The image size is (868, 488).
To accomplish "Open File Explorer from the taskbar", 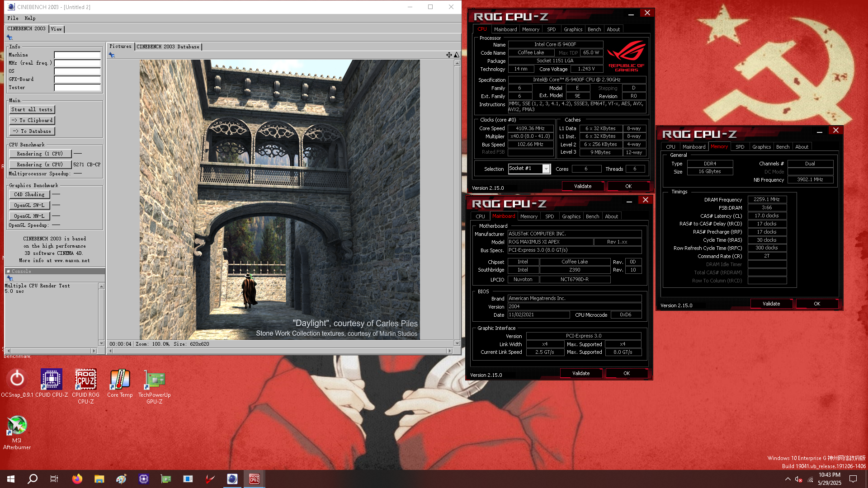I will (x=99, y=479).
